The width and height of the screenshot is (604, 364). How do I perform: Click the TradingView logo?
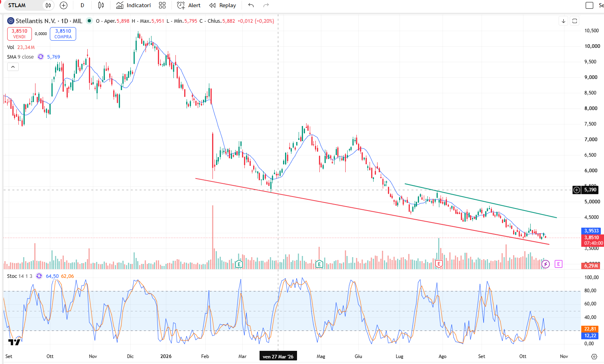(14, 342)
